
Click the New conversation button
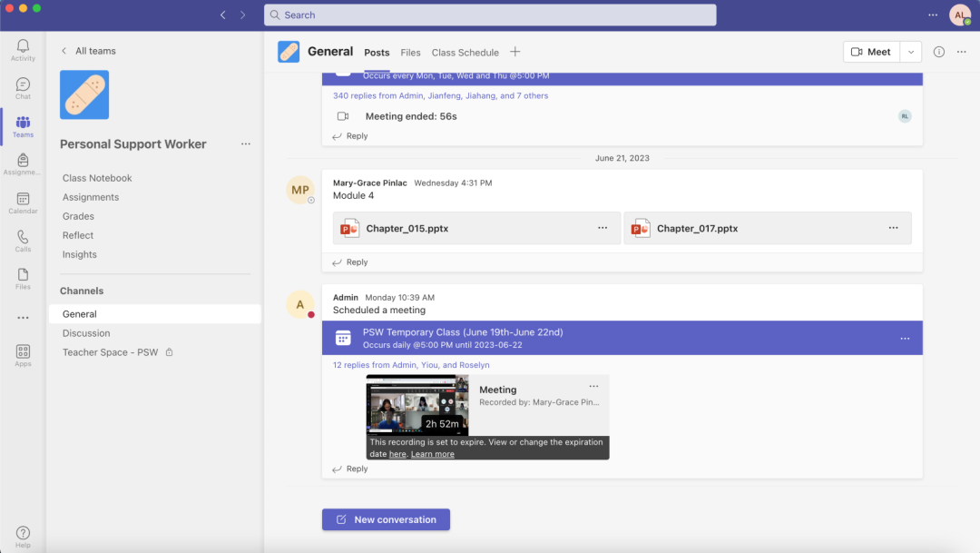coord(386,519)
